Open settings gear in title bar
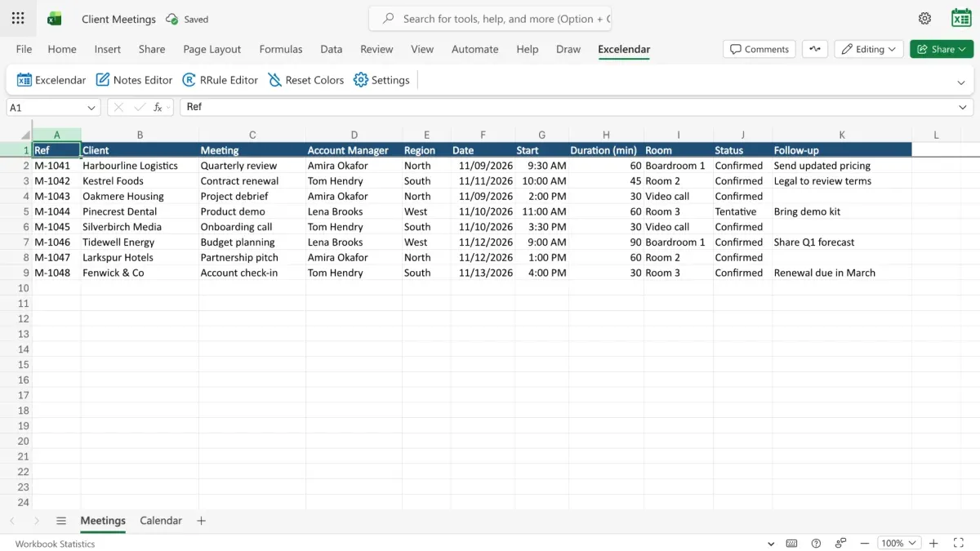The width and height of the screenshot is (980, 551). coord(924,19)
